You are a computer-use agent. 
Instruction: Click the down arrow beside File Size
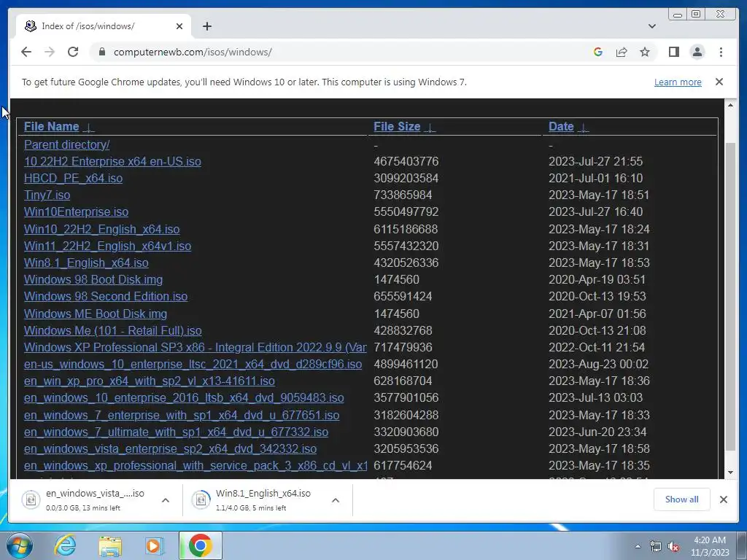pyautogui.click(x=430, y=127)
